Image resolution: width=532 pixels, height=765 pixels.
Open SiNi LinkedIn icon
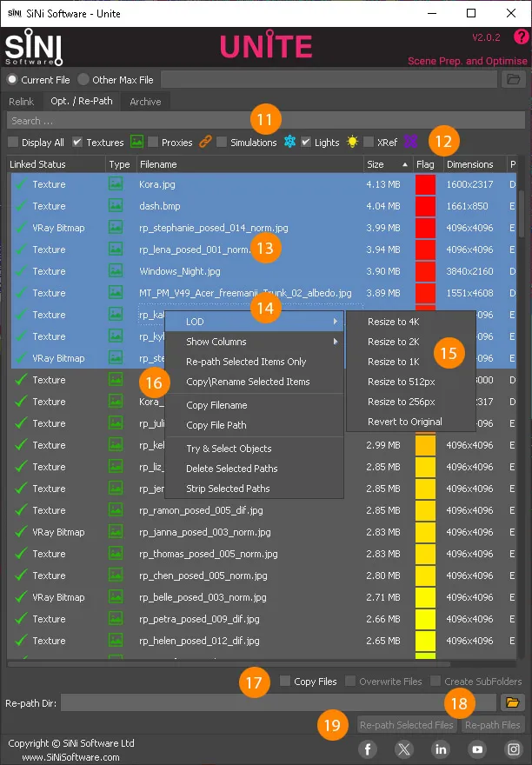pos(441,748)
